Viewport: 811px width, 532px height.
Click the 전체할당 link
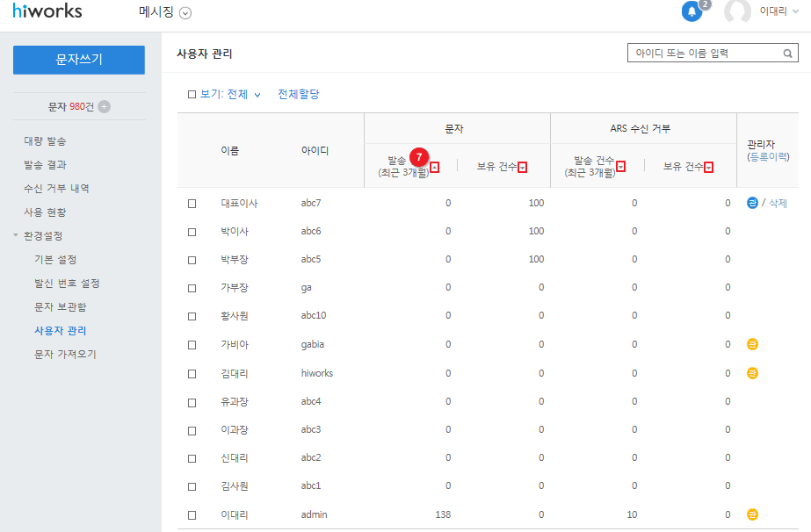point(299,94)
